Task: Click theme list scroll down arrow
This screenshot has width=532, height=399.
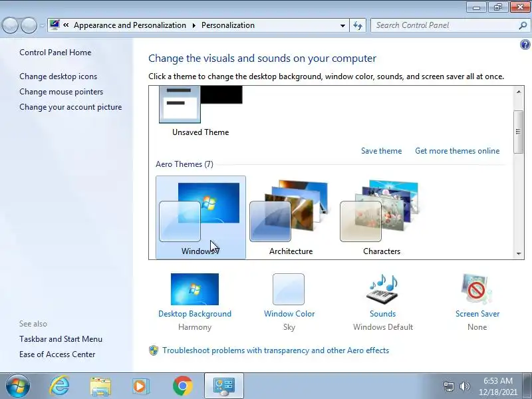Action: [x=519, y=253]
